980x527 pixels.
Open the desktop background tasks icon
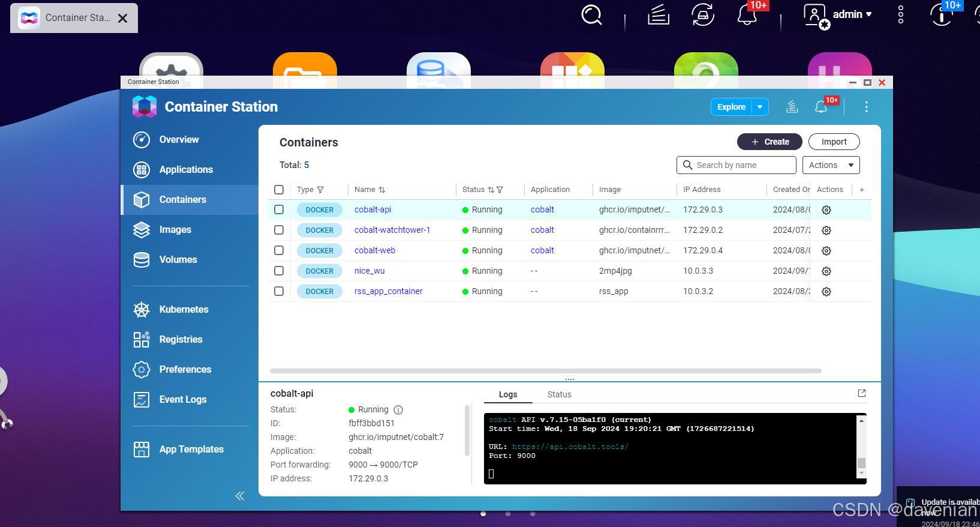point(659,15)
